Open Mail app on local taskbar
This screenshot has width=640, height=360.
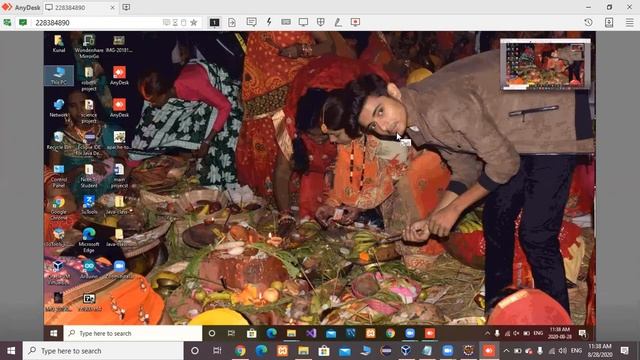click(345, 351)
